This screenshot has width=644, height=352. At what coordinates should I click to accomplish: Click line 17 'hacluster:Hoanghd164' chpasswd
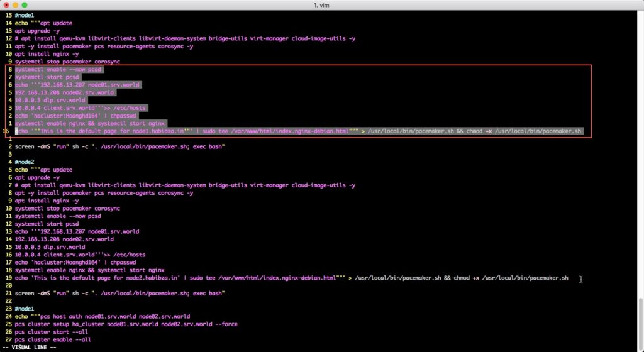[75, 263]
